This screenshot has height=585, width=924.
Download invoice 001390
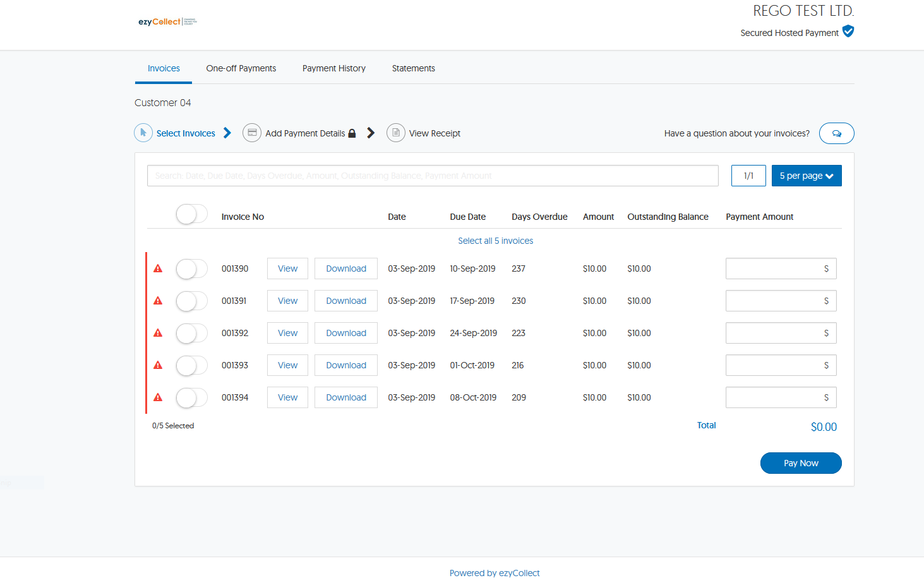346,268
